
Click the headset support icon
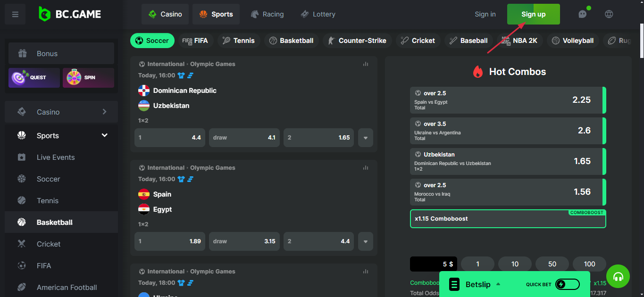point(618,276)
